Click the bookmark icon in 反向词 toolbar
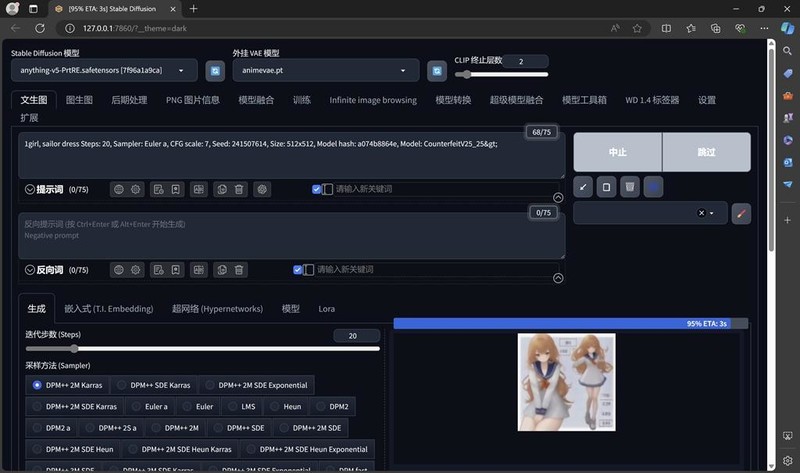 pos(176,270)
